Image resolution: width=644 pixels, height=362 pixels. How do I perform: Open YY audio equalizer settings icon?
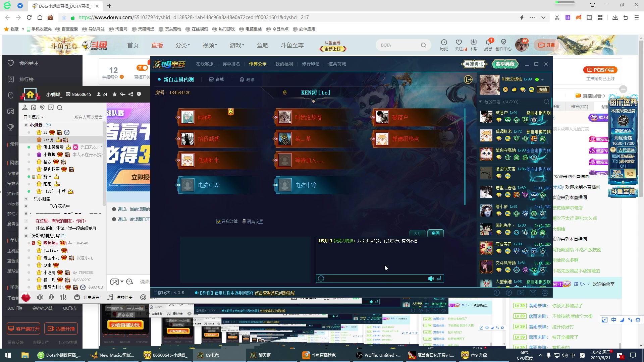[63, 297]
